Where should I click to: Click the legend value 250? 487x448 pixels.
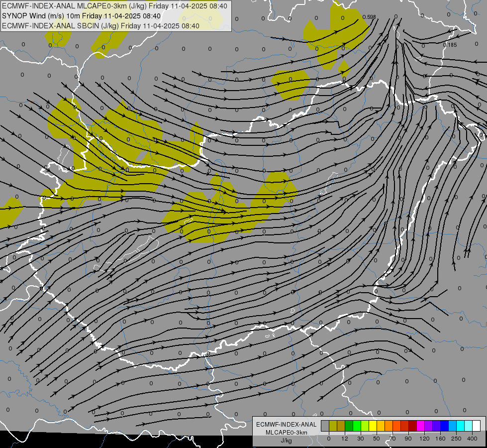pyautogui.click(x=456, y=439)
